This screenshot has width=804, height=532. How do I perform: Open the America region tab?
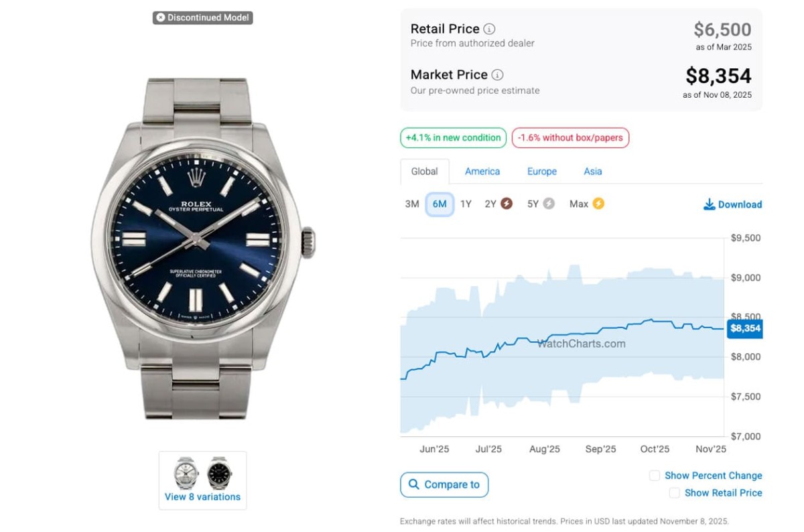[482, 172]
